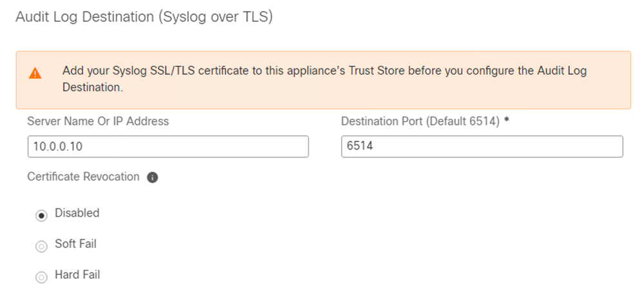Viewport: 644px width, 293px height.
Task: Click the Server Name Or IP Address label
Action: [98, 121]
